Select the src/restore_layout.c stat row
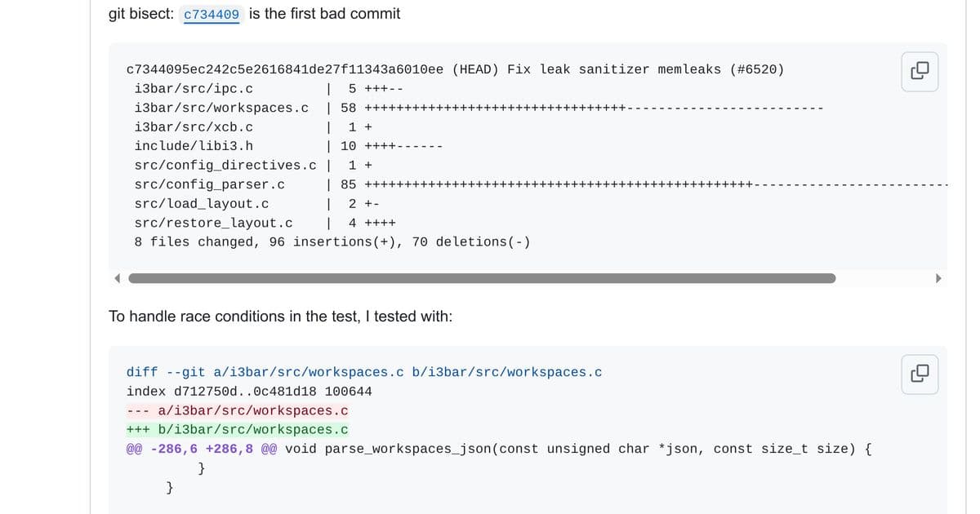This screenshot has height=514, width=980. 213,222
